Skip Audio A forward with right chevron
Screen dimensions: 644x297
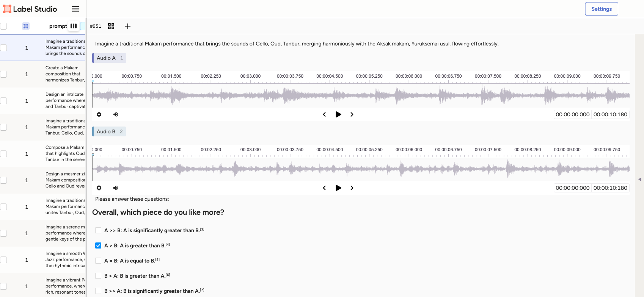(x=352, y=114)
